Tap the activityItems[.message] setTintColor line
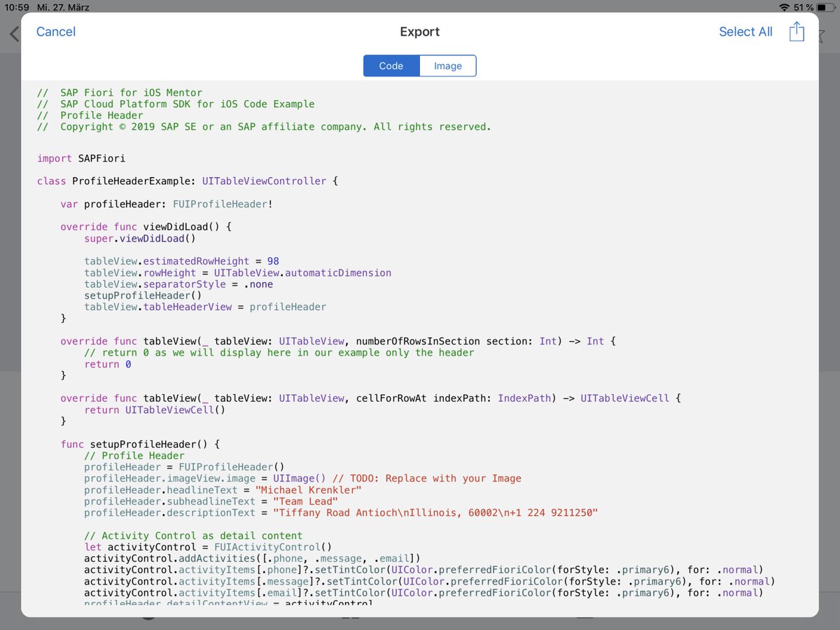Viewport: 840px width, 630px height. pyautogui.click(x=430, y=581)
